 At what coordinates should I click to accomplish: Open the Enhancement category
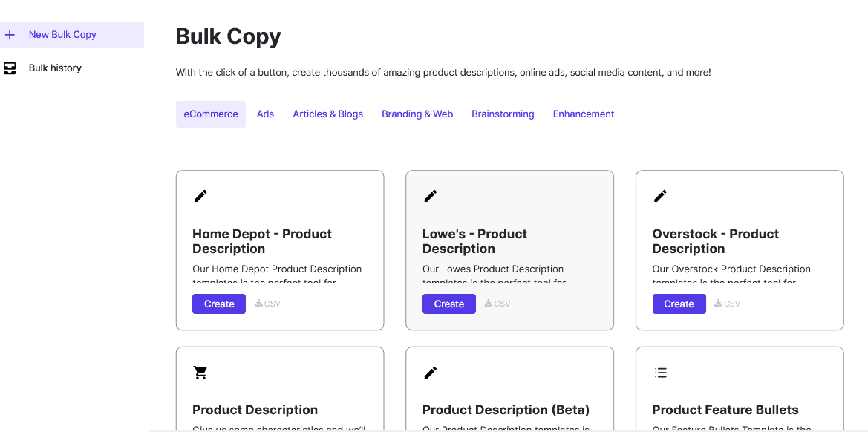[x=583, y=114]
